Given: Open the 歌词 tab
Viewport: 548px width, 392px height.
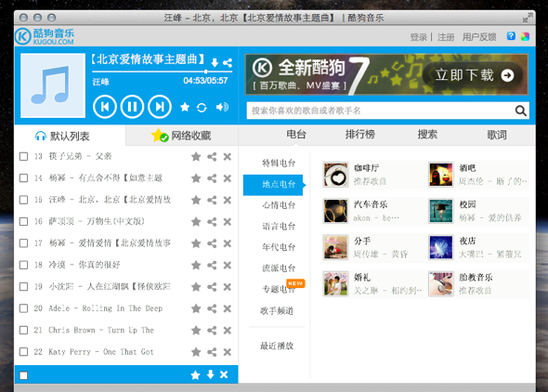Looking at the screenshot, I should 497,135.
